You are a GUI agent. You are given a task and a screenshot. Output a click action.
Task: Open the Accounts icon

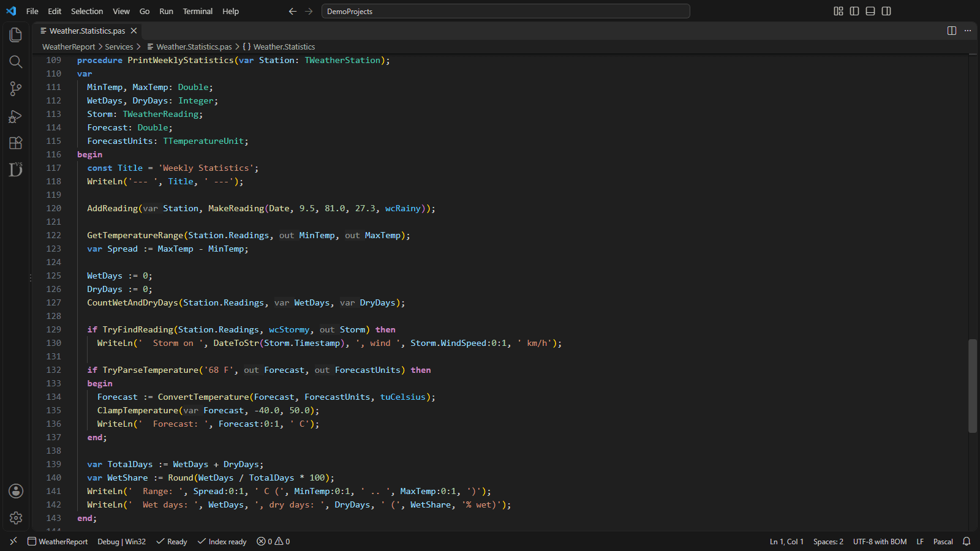pos(16,491)
